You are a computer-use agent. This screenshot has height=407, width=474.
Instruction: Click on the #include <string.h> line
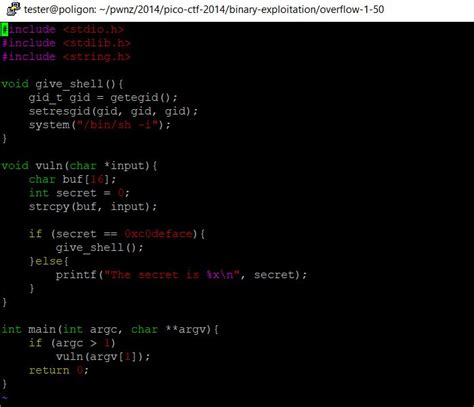[x=66, y=57]
